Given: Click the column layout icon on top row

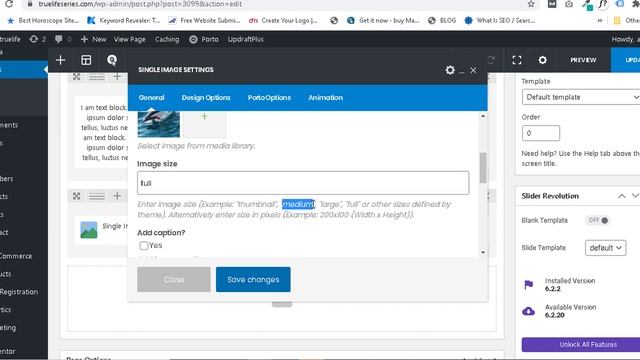Looking at the screenshot, I should pos(97,77).
